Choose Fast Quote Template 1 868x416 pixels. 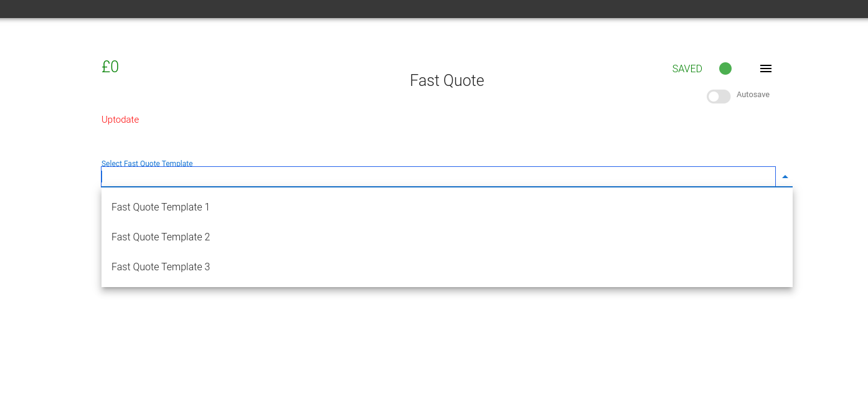[447, 207]
